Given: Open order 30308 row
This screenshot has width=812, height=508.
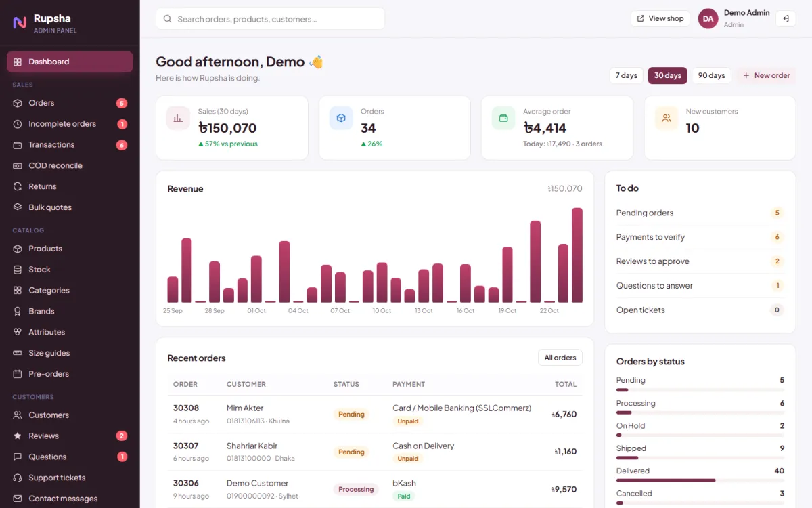Looking at the screenshot, I should pos(375,414).
